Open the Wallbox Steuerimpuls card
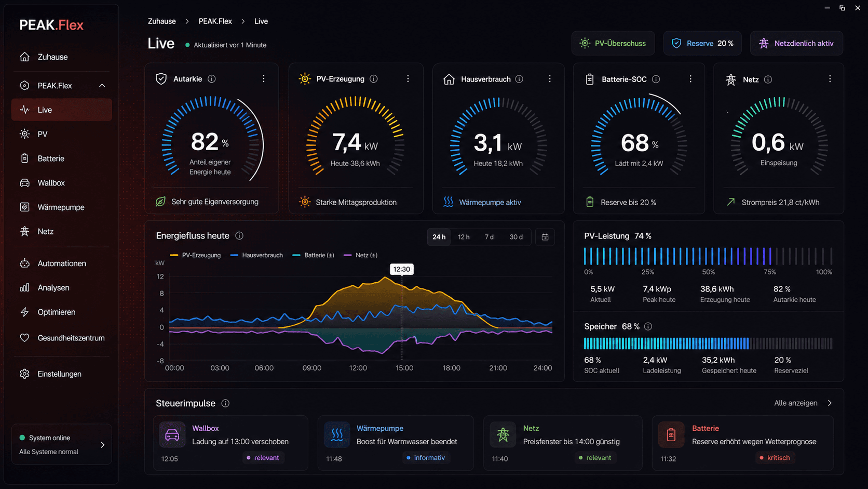Screen dimensions: 868x489 pyautogui.click(x=231, y=443)
